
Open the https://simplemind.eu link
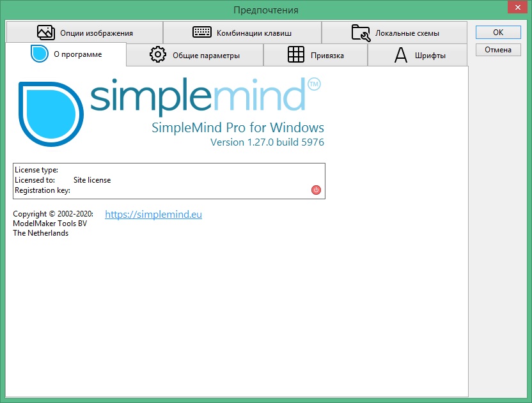(x=153, y=214)
